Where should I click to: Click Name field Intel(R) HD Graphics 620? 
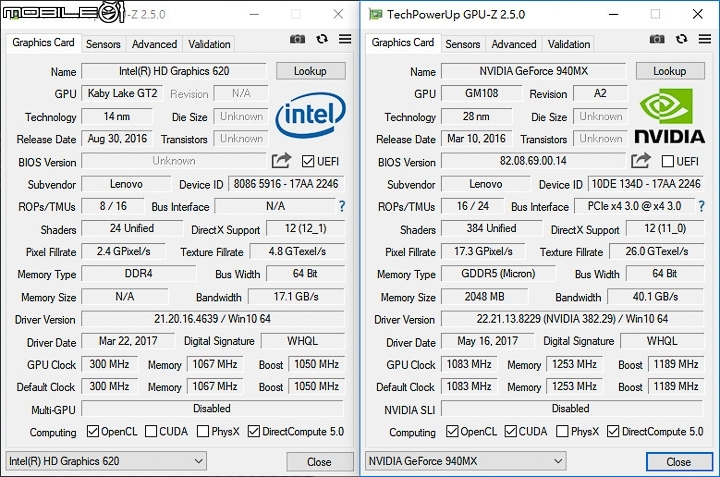click(x=174, y=71)
